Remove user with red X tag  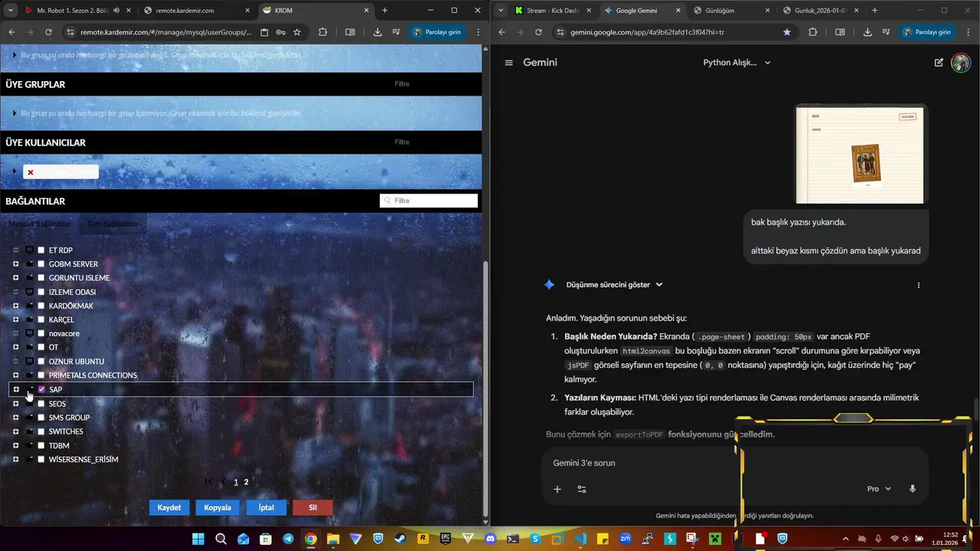[x=31, y=172]
